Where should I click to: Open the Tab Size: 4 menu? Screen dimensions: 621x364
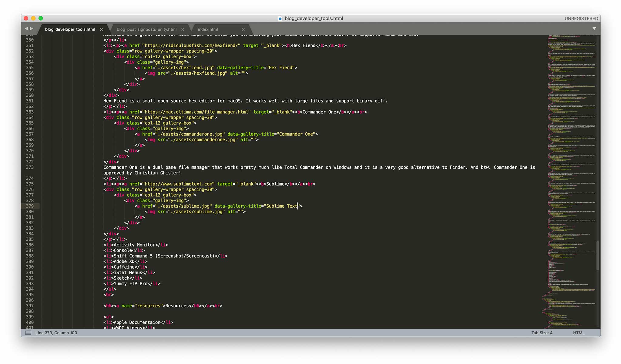click(x=542, y=333)
